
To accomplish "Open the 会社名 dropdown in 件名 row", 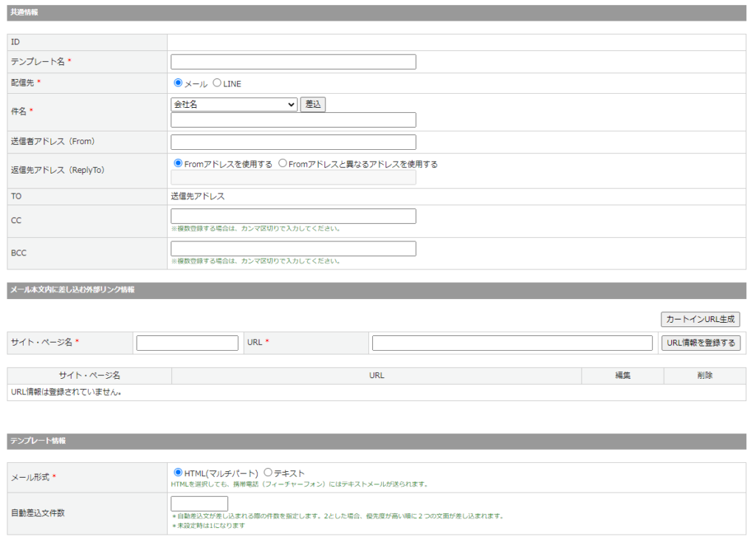I will pyautogui.click(x=234, y=105).
